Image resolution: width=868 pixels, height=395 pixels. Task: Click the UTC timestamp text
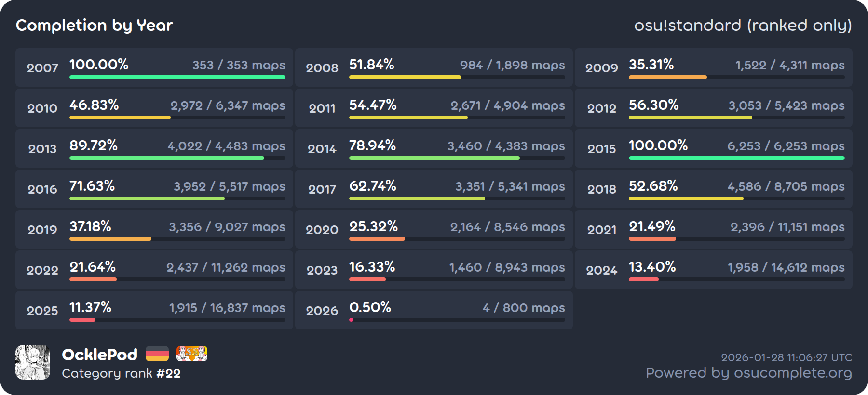point(786,357)
